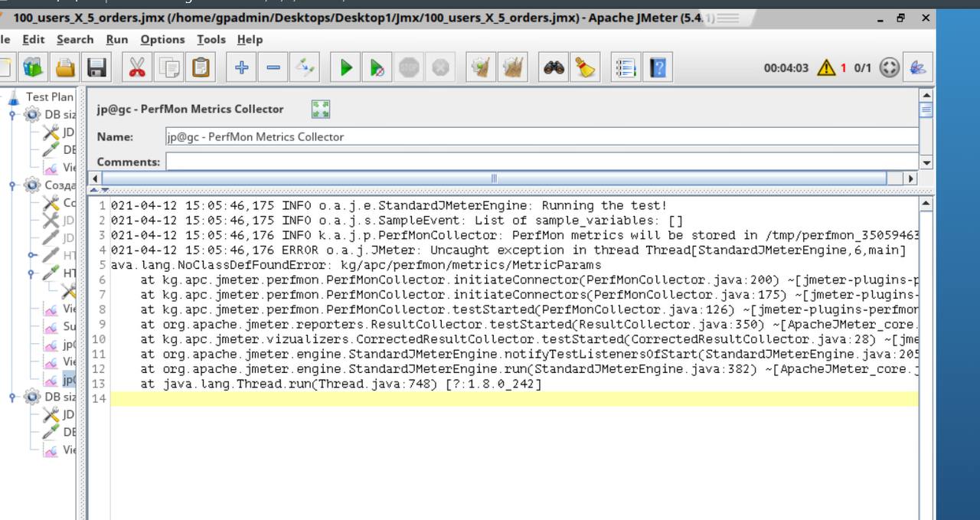Select the Созда thread group

tap(60, 185)
